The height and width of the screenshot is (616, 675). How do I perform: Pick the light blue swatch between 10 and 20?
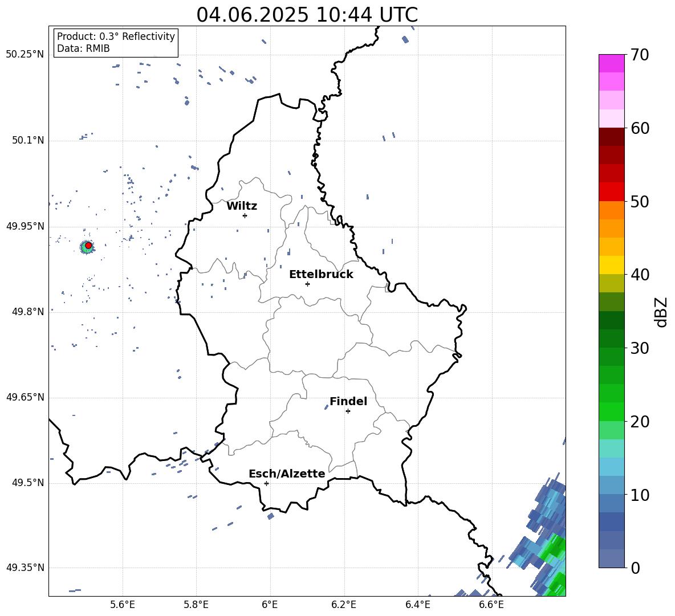click(611, 467)
